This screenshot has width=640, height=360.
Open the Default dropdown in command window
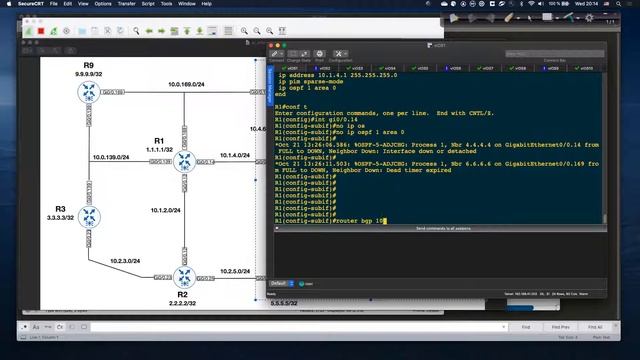click(282, 283)
